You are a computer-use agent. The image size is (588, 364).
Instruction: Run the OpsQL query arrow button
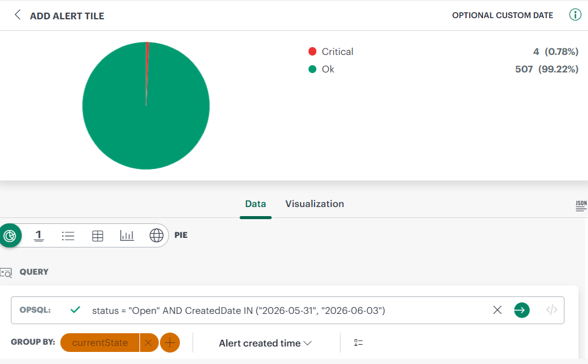(522, 310)
